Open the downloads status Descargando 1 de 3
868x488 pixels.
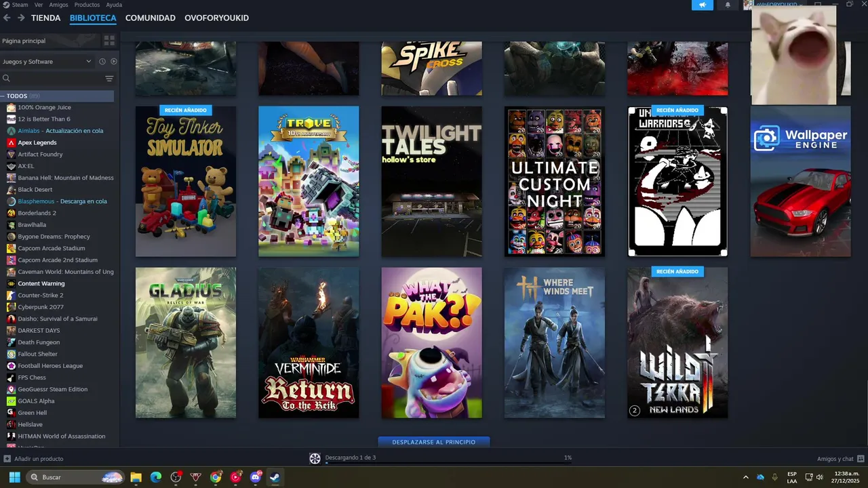click(x=351, y=457)
